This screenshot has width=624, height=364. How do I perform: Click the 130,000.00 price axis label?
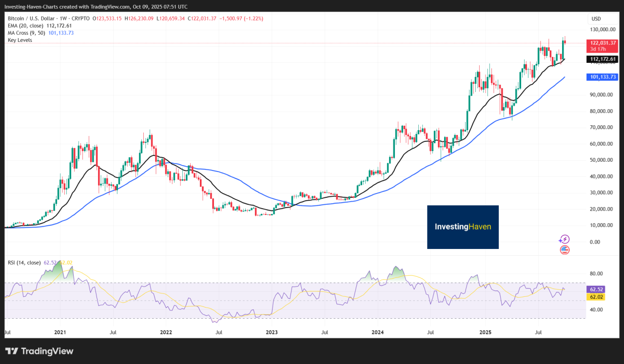click(x=603, y=30)
